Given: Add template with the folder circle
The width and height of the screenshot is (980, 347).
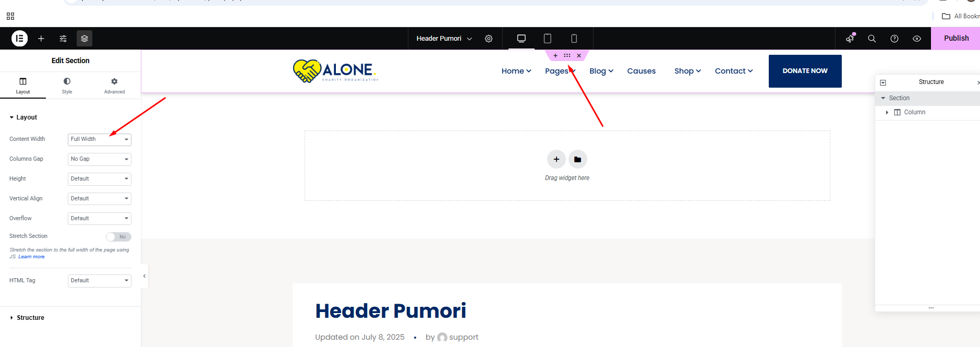Looking at the screenshot, I should pos(578,159).
